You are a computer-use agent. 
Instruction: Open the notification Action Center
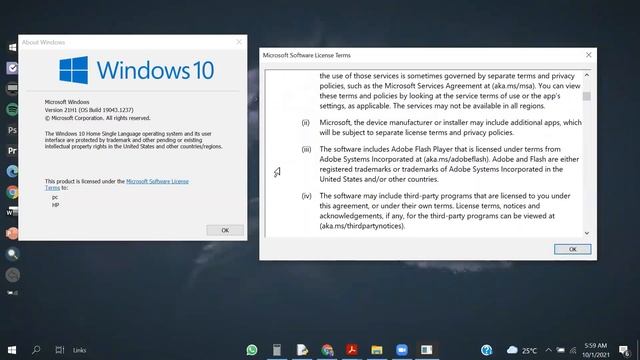click(624, 350)
